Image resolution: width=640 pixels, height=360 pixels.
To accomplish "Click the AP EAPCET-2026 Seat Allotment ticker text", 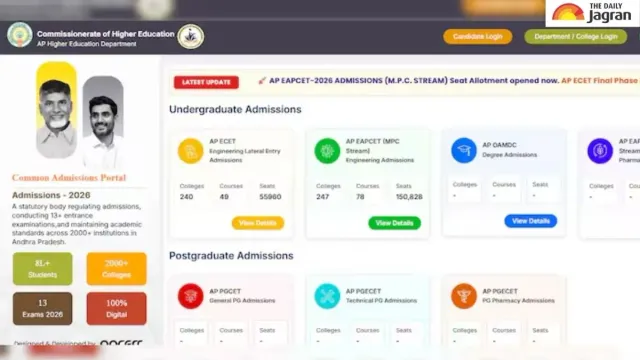I will point(414,81).
